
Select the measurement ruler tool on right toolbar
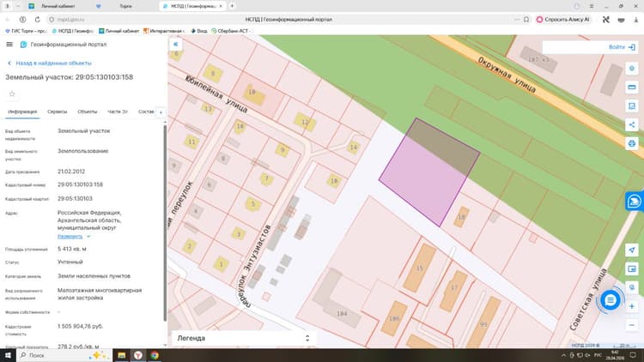[x=632, y=87]
